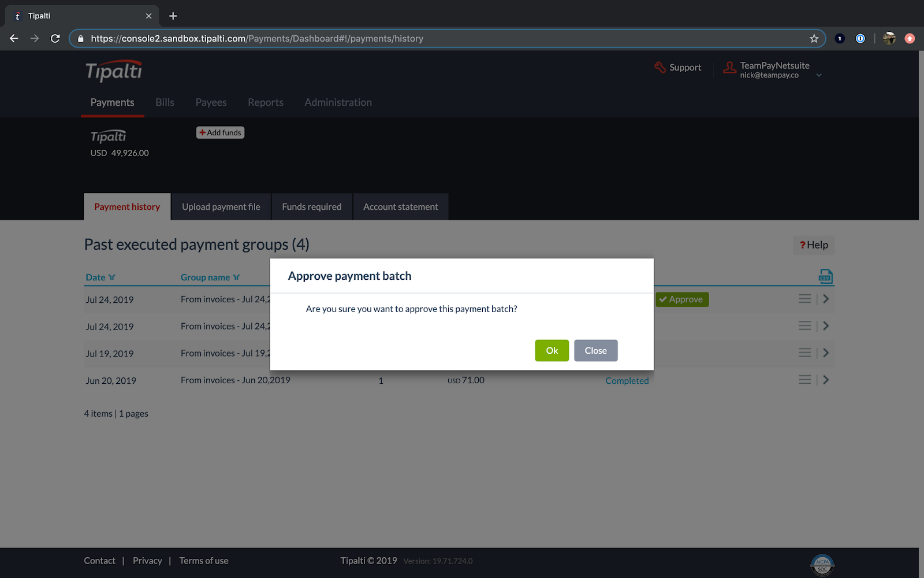Viewport: 924px width, 578px height.
Task: Click the browser forward arrow
Action: point(35,38)
